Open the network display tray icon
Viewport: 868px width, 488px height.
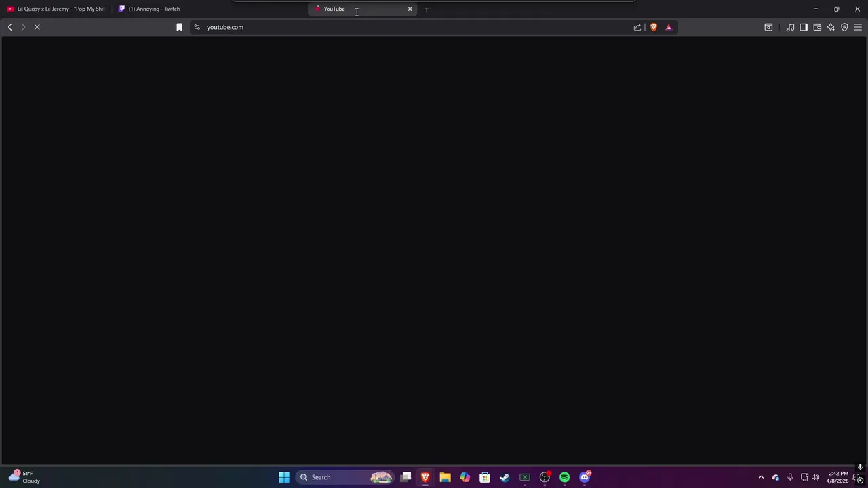pyautogui.click(x=804, y=477)
